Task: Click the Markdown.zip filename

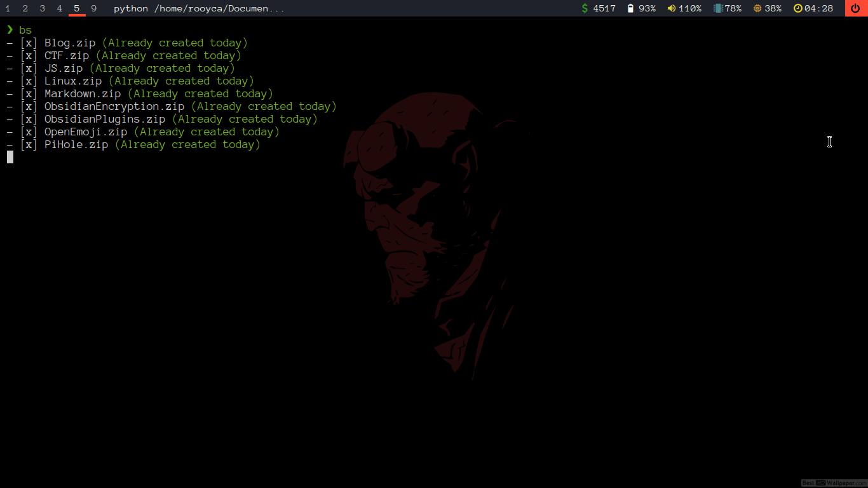Action: click(x=83, y=94)
